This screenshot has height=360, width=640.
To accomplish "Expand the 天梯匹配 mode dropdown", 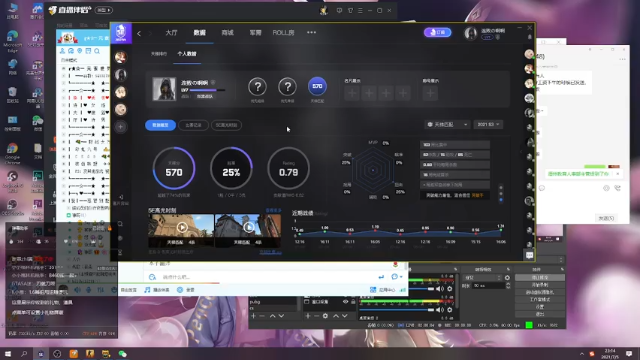I will point(447,124).
